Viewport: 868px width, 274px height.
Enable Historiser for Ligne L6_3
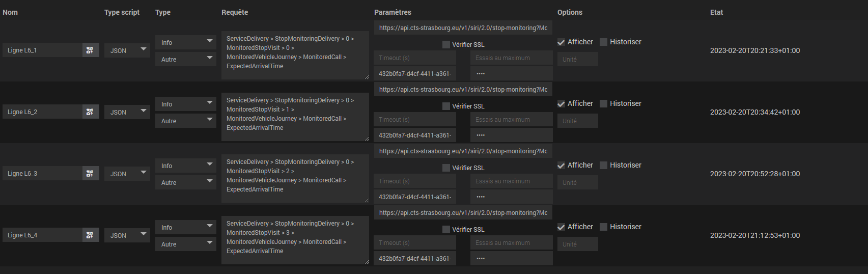point(604,166)
